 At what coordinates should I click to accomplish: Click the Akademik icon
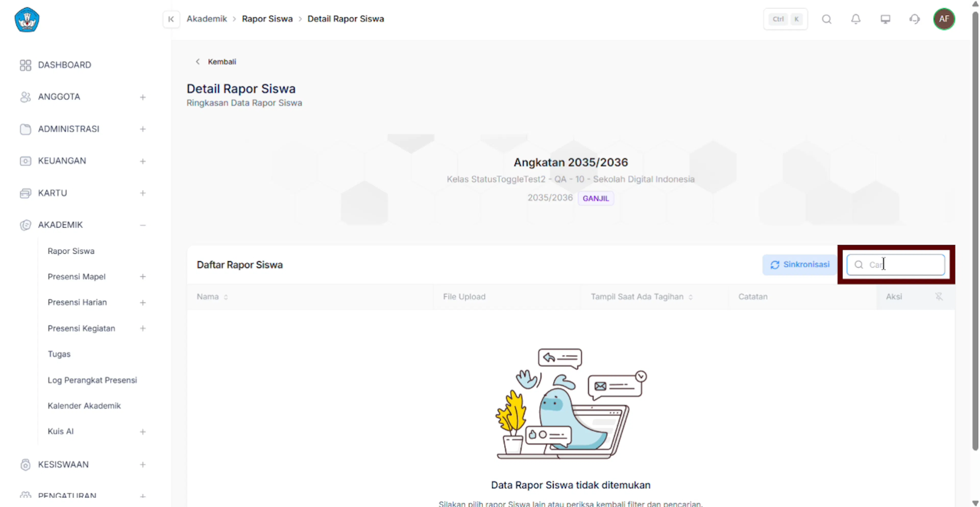point(25,225)
